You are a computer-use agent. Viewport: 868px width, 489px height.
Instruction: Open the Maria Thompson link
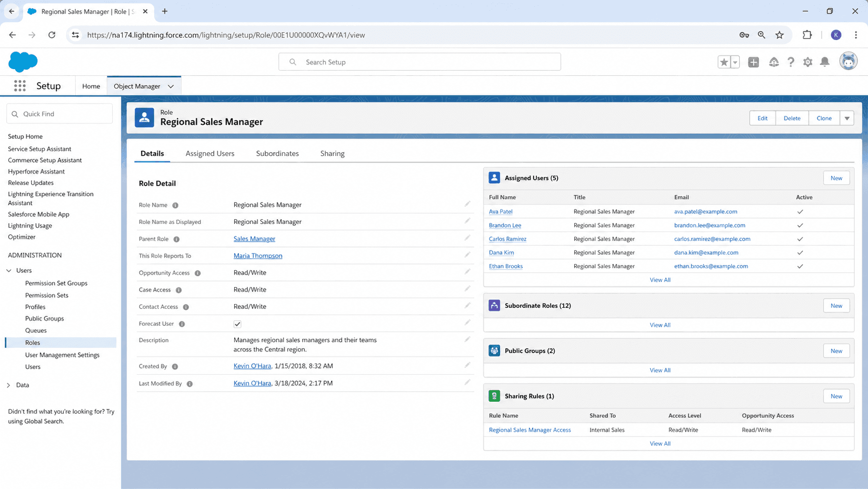click(258, 256)
